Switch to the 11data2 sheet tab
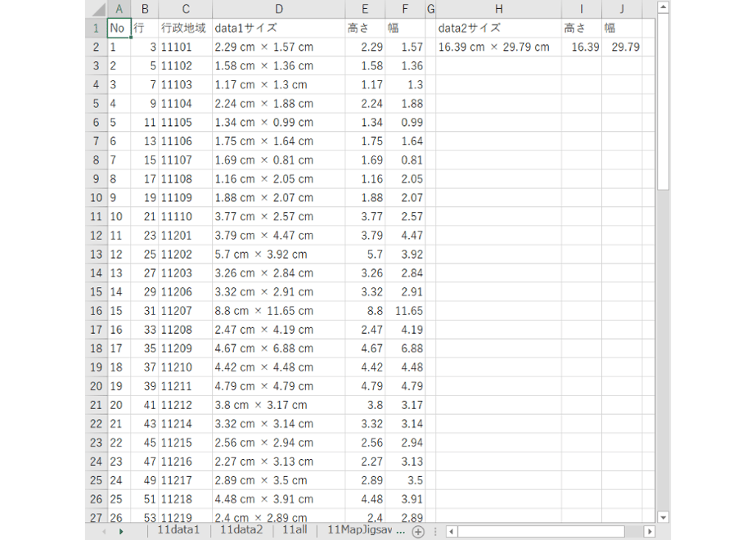The height and width of the screenshot is (540, 756). coord(241,530)
